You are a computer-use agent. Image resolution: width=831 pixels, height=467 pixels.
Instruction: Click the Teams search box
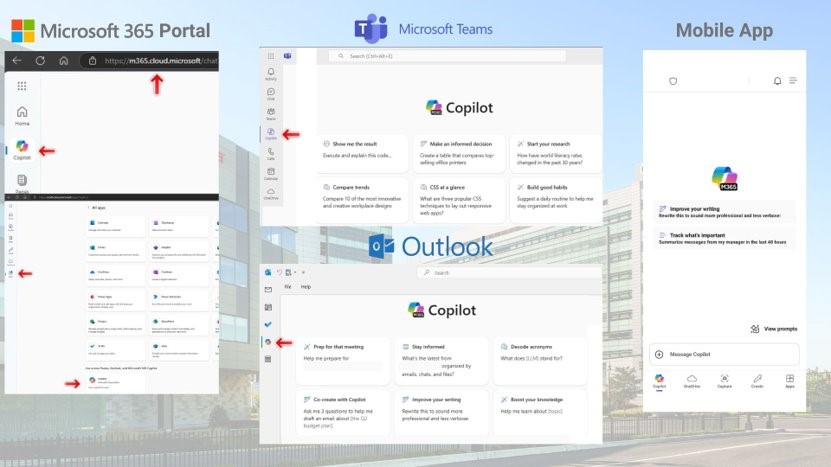(447, 56)
